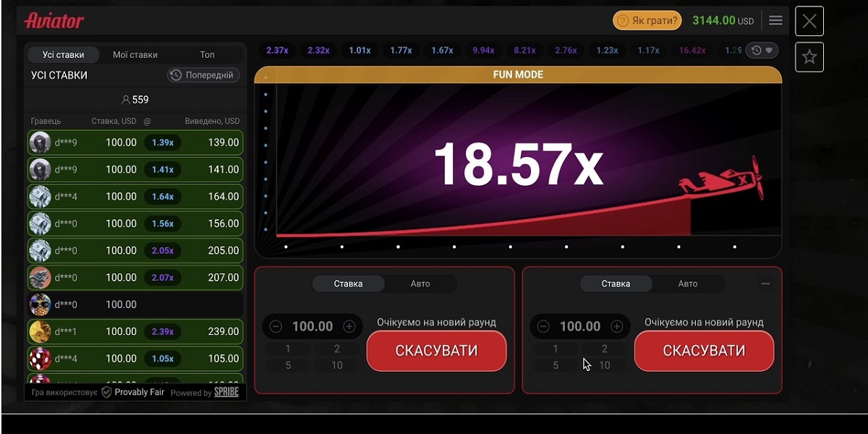Remove second bet panel with minus icon

coord(765,284)
